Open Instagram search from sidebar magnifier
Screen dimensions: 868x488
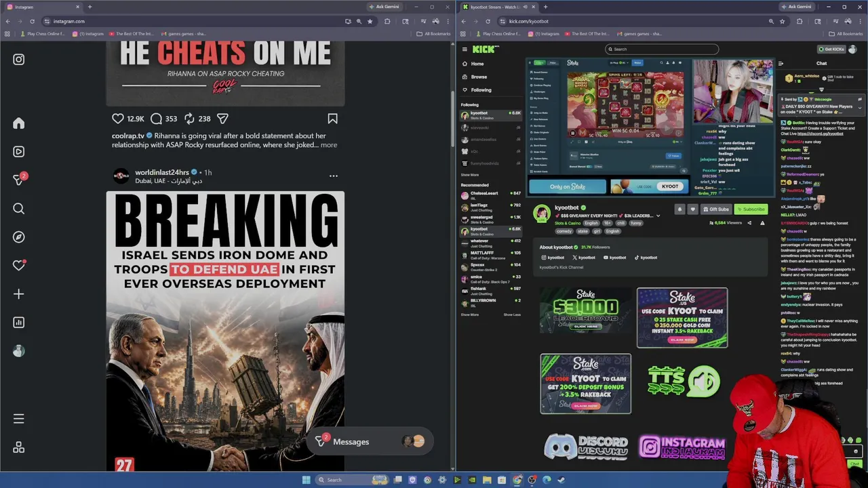pos(19,209)
